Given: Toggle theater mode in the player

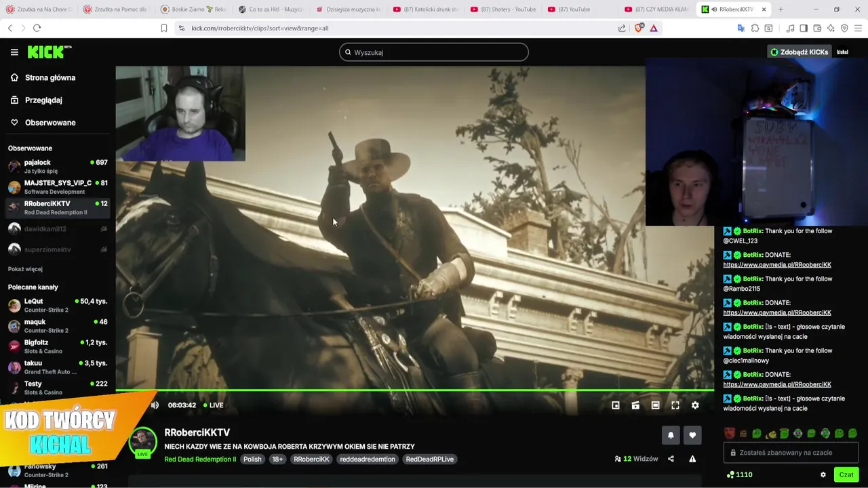Looking at the screenshot, I should [x=655, y=405].
